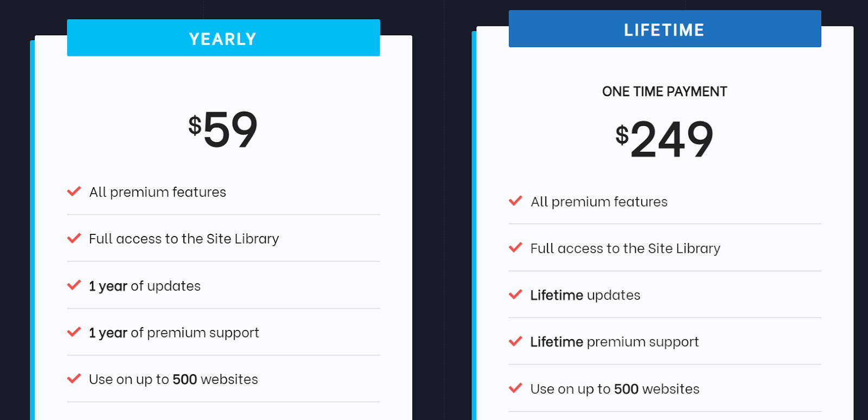Click checkmark beside Yearly All premium features

(x=74, y=192)
